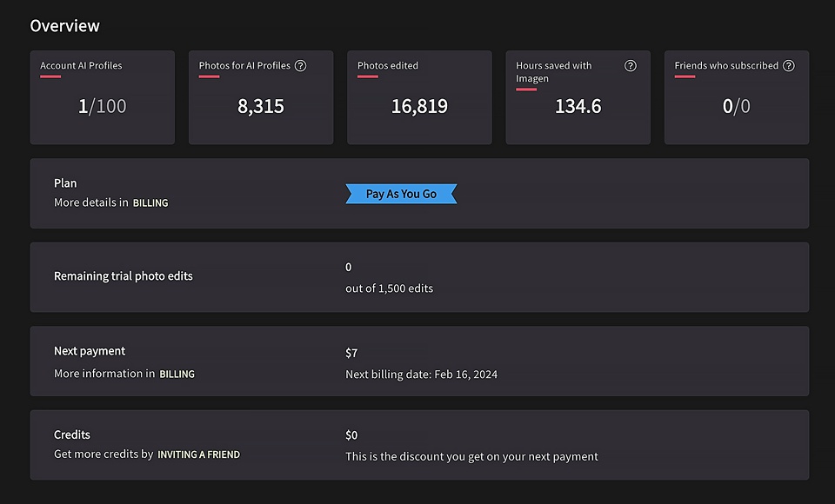Follow the INVITING A FRIEND link
The image size is (835, 504).
198,454
